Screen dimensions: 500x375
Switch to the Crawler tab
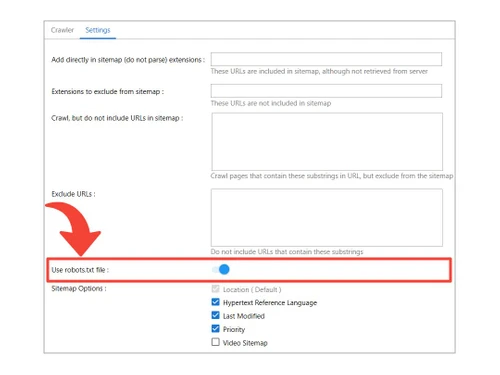click(x=62, y=30)
